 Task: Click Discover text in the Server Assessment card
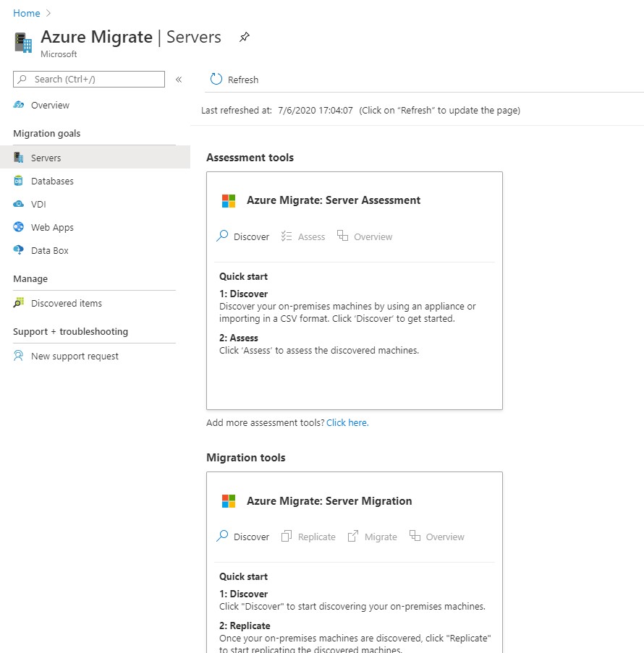[x=251, y=237]
